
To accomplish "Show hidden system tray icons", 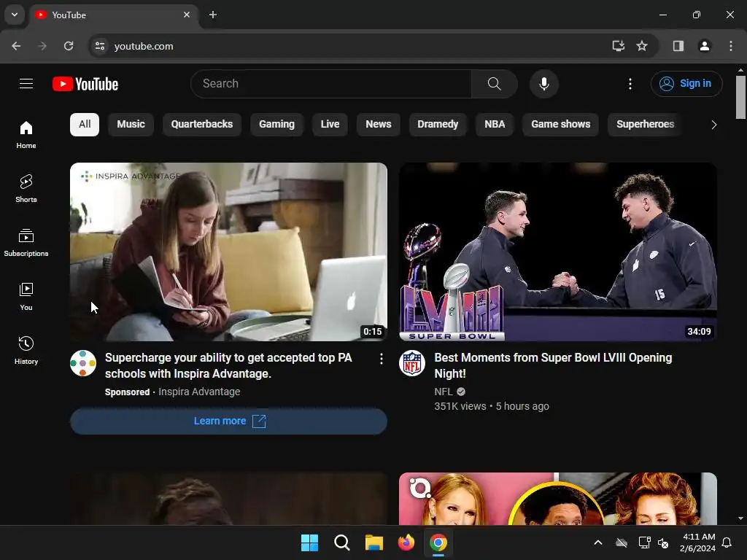I will 598,542.
